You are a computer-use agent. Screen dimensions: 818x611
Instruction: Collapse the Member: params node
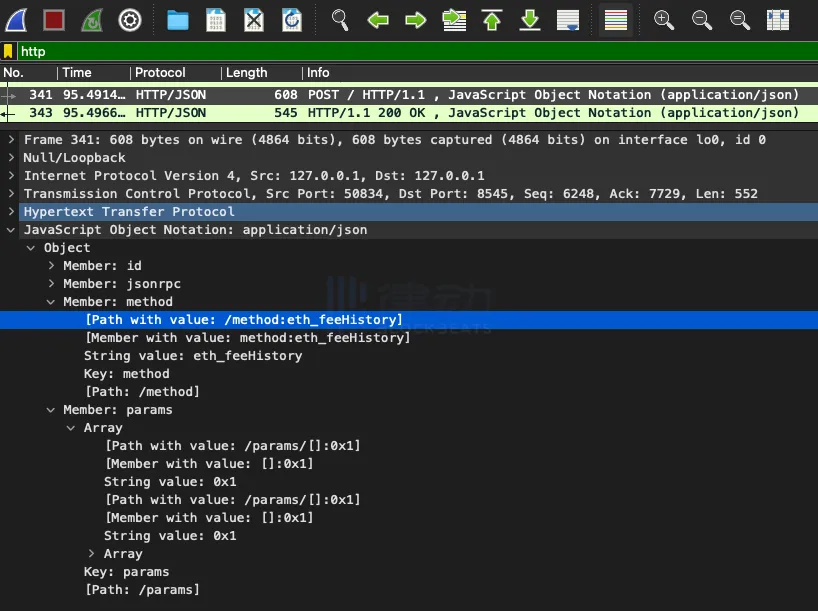(51, 410)
